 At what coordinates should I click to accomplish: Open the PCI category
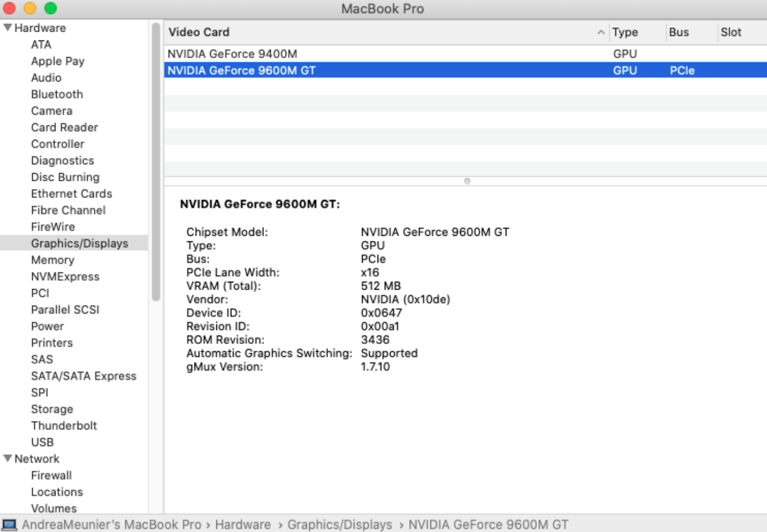40,293
